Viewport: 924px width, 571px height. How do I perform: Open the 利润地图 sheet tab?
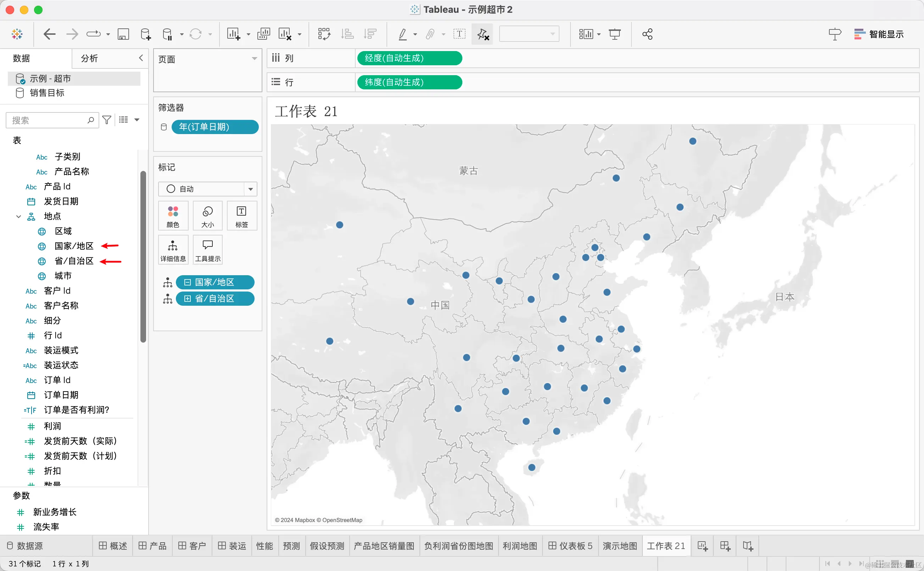(519, 545)
